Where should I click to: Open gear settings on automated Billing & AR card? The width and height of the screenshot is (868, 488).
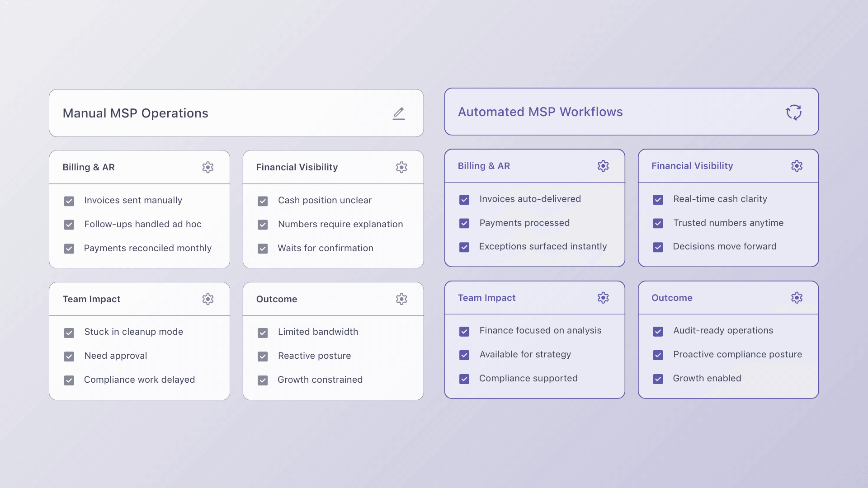click(x=603, y=166)
